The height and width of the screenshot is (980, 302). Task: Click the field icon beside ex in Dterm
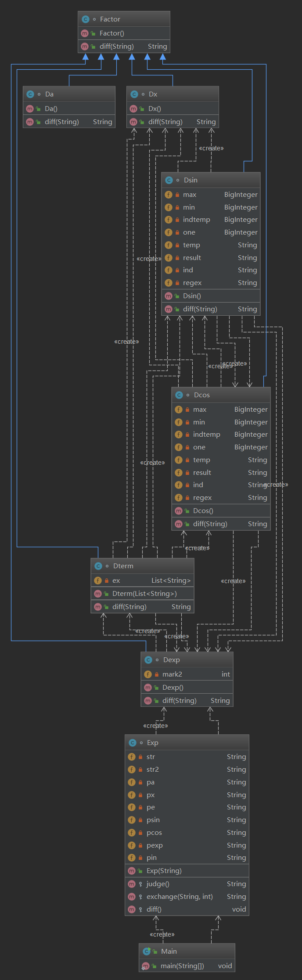(x=98, y=581)
